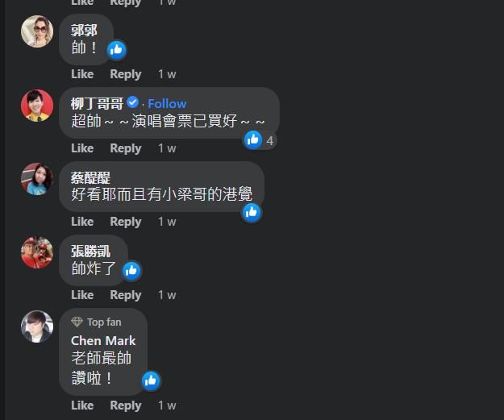Image resolution: width=504 pixels, height=420 pixels.
Task: Click the like reaction on Chen Mark's comment
Action: [x=151, y=380]
